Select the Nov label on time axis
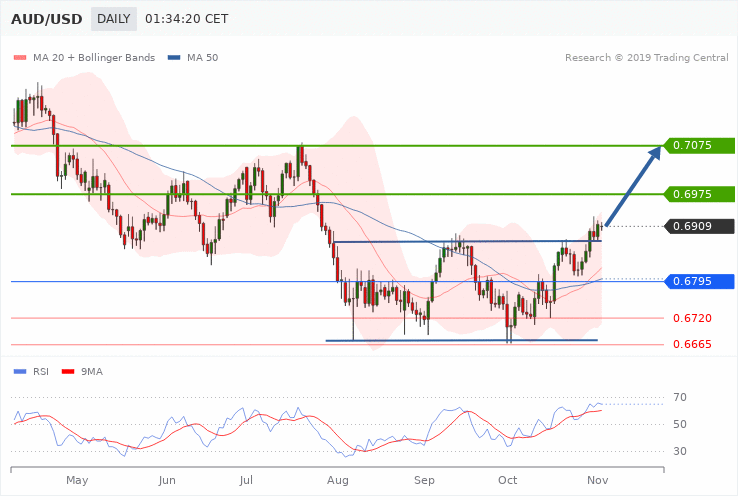738x500 pixels. [x=598, y=481]
